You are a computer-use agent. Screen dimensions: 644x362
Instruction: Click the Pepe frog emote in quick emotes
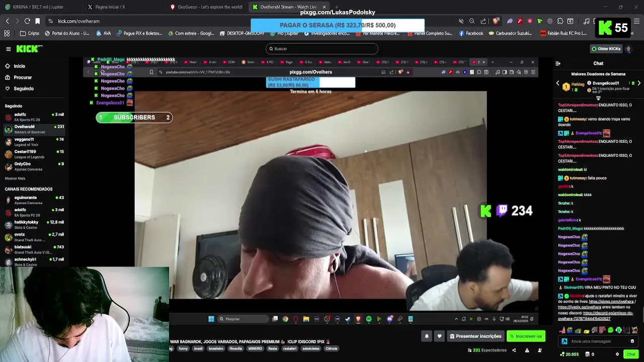[x=570, y=330]
